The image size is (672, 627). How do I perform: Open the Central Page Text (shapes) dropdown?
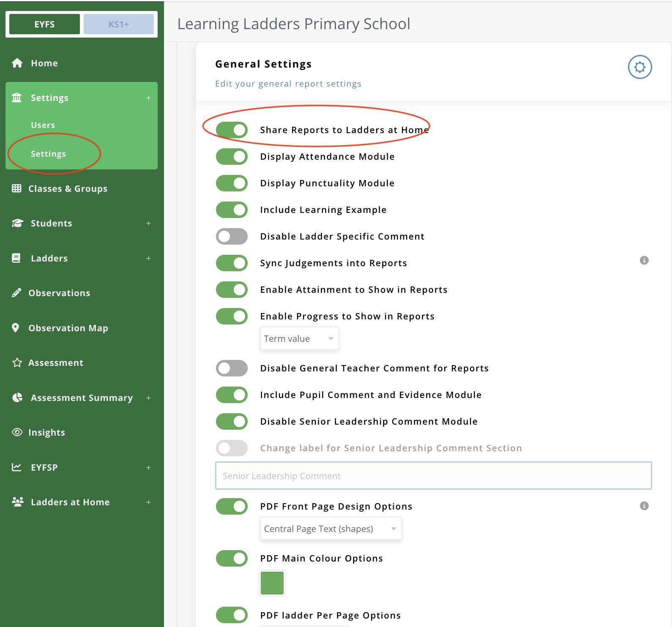point(330,529)
